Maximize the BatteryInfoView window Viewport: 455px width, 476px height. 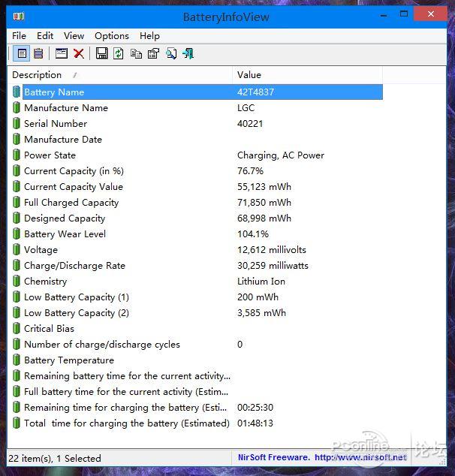pyautogui.click(x=404, y=14)
